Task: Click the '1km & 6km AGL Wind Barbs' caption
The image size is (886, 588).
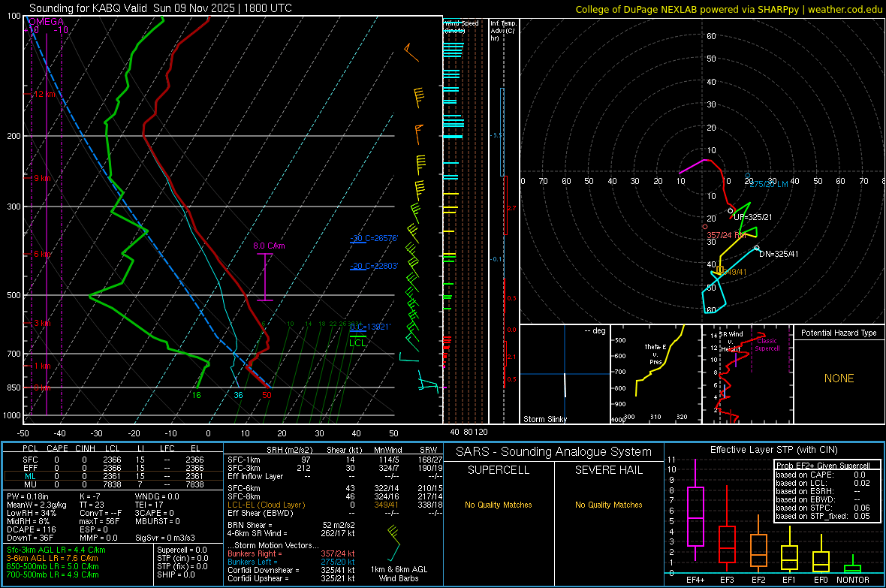Action: coord(399,574)
